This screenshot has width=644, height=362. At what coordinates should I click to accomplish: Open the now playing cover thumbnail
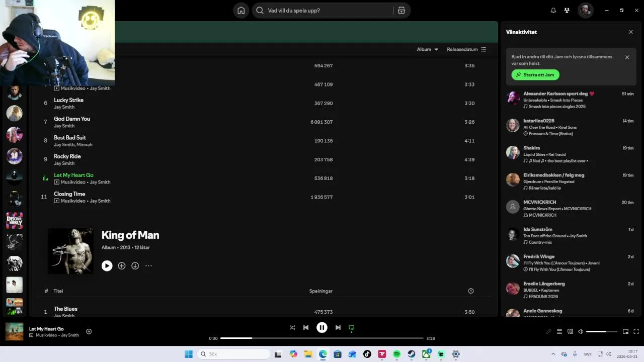(14, 331)
